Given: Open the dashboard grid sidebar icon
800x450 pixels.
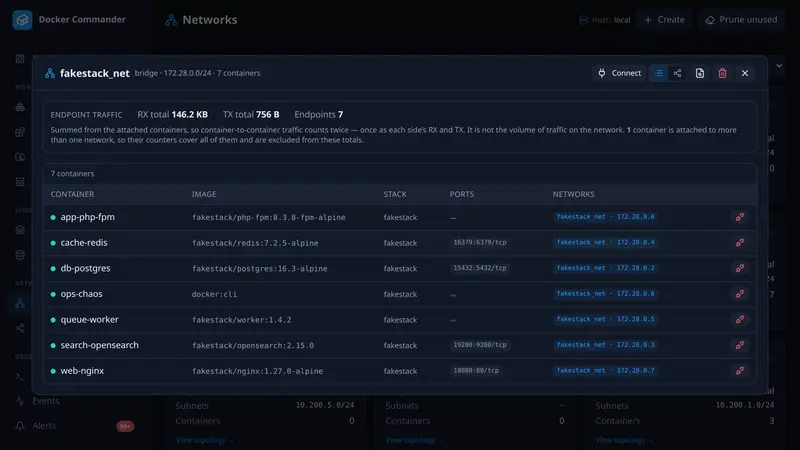Looking at the screenshot, I should point(20,59).
